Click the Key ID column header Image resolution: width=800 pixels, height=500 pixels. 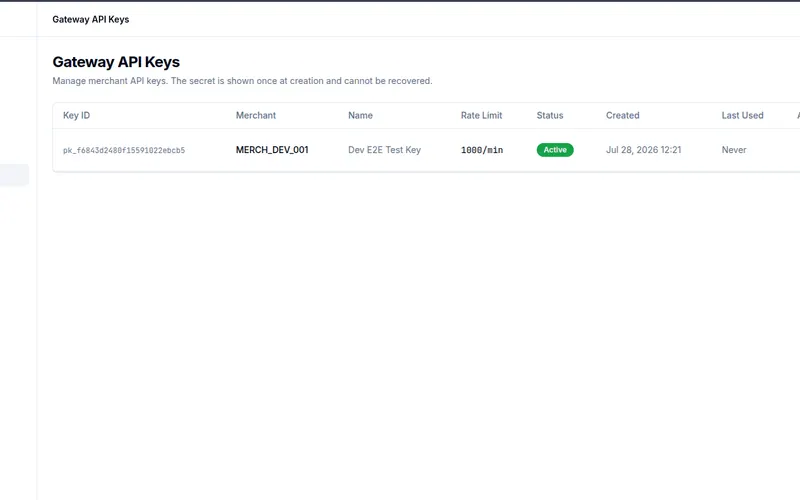point(77,115)
